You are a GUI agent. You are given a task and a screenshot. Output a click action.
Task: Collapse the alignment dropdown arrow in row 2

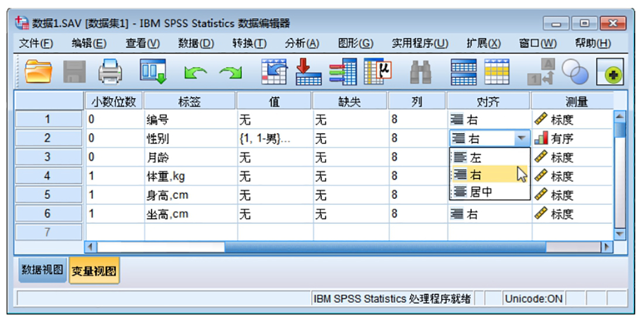pyautogui.click(x=521, y=139)
